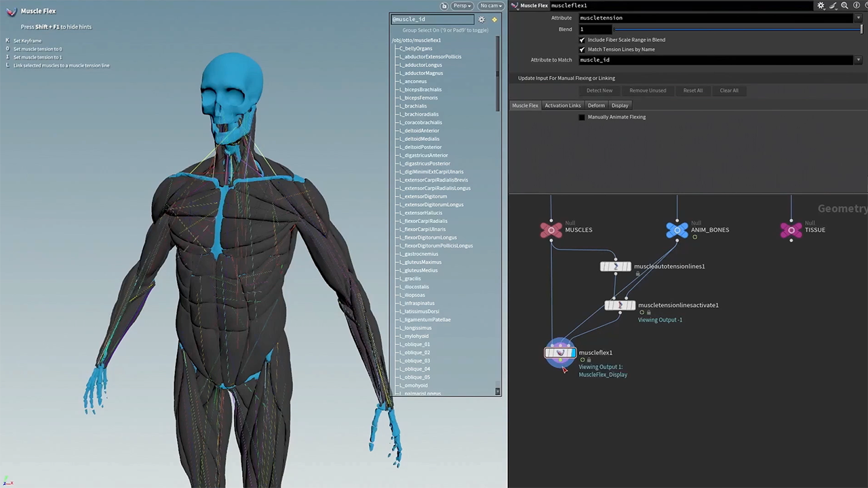
Task: Open the Persp viewport menu
Action: click(x=462, y=6)
